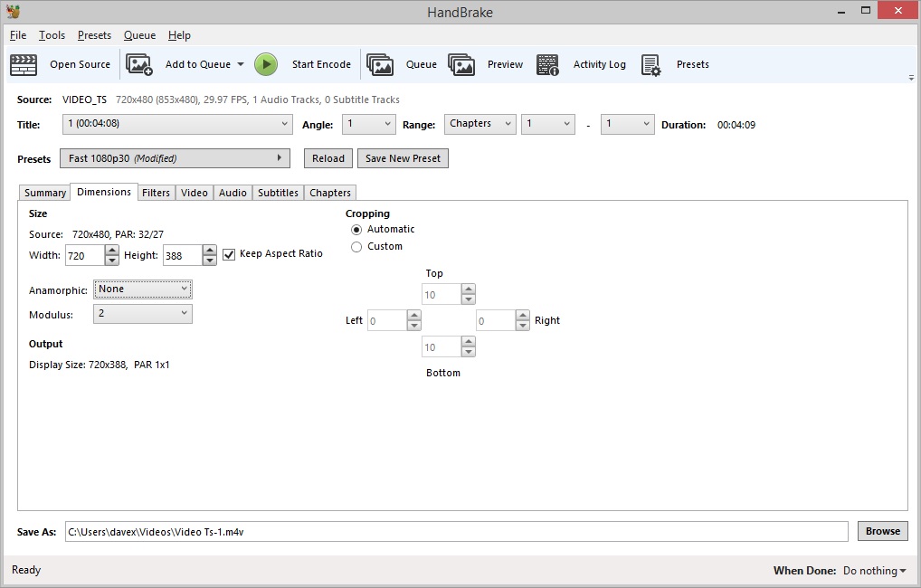
Task: Increase Left crop value arrow
Action: [414, 315]
